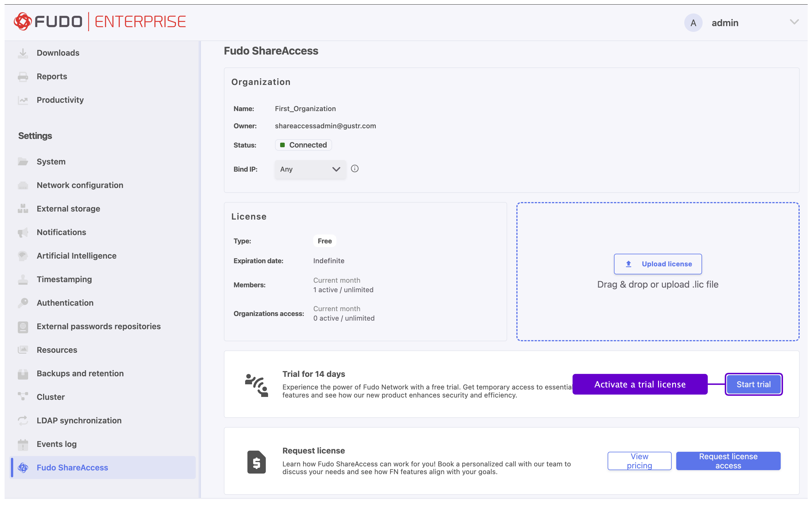Open the View pricing link

pos(640,461)
